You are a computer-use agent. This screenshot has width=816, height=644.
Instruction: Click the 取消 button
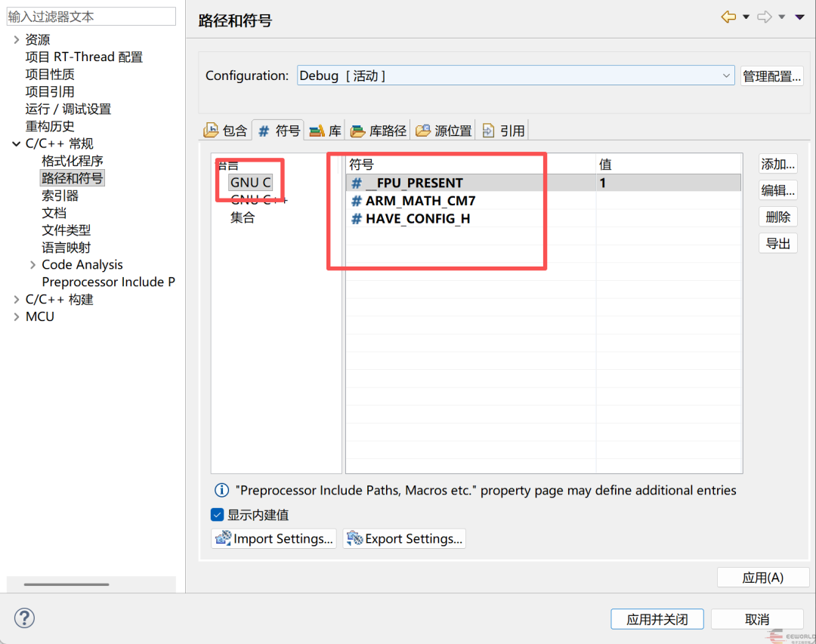[x=757, y=619]
